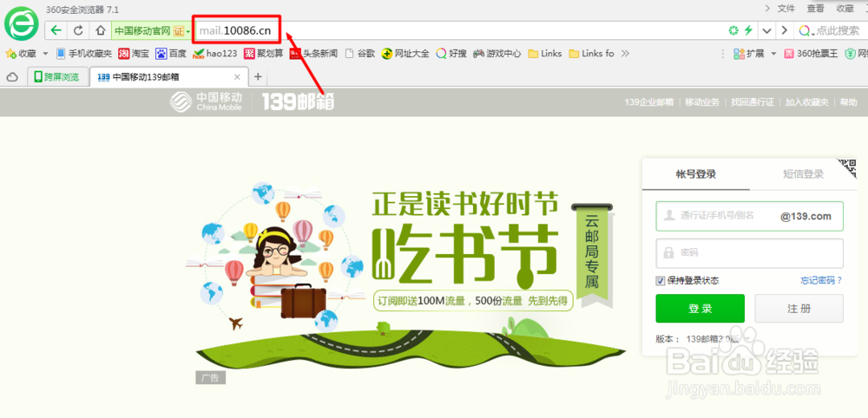Switch to QR code login corner icon
This screenshot has height=418, width=868.
[x=847, y=168]
